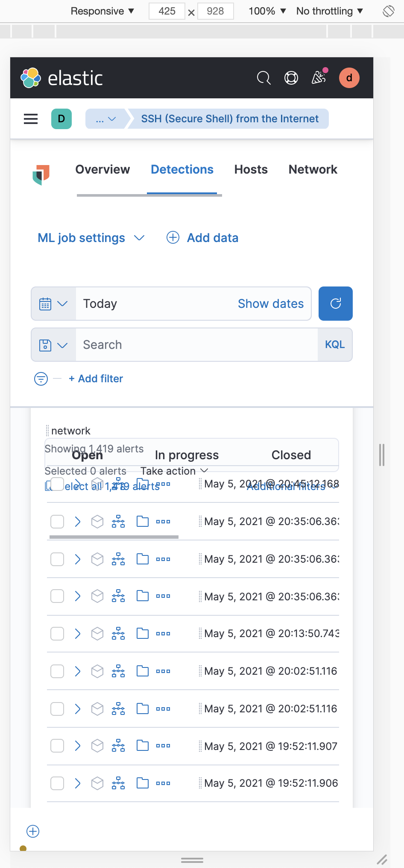This screenshot has width=404, height=868.
Task: Open network hierarchy icon in 19:52:11.907 row
Action: click(118, 746)
